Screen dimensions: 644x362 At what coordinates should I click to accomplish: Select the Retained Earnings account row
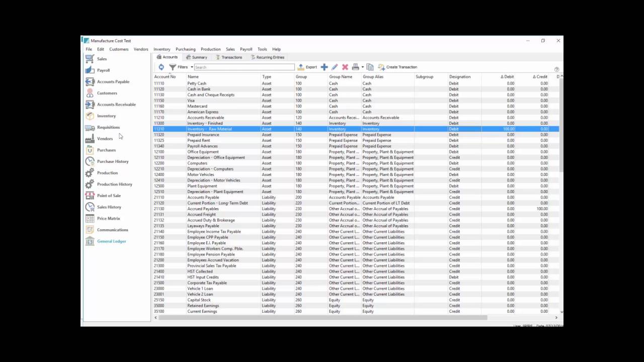[x=356, y=306]
